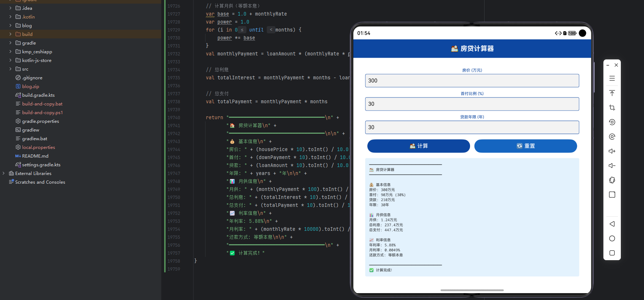Tap the emulator Recents square button at the bottom
This screenshot has width=644, height=300.
coord(612,253)
